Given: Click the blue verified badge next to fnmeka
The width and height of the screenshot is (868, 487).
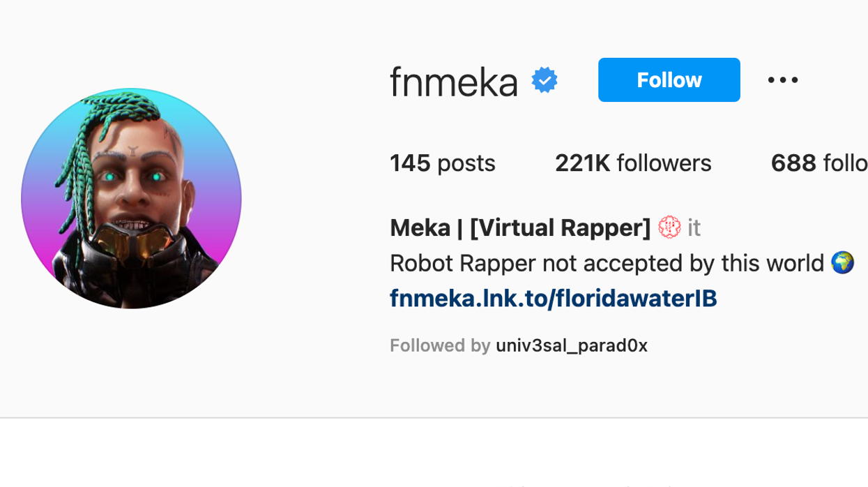Looking at the screenshot, I should 542,80.
